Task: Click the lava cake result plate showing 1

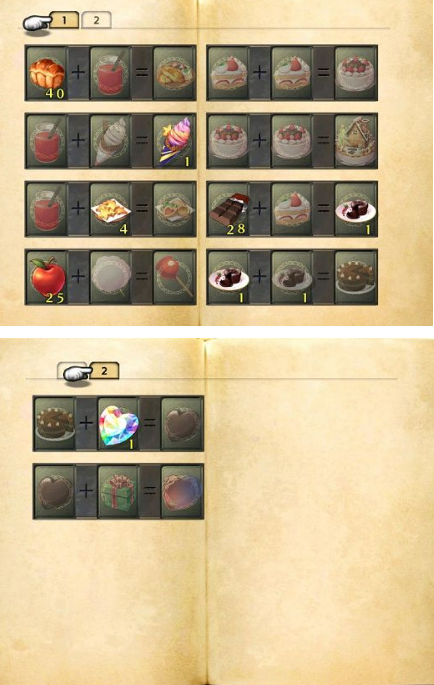Action: click(x=355, y=209)
